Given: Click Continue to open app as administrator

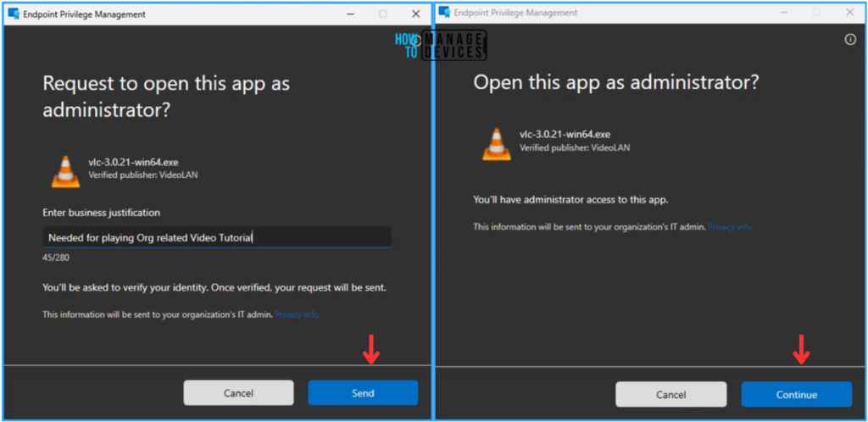Looking at the screenshot, I should coord(797,394).
